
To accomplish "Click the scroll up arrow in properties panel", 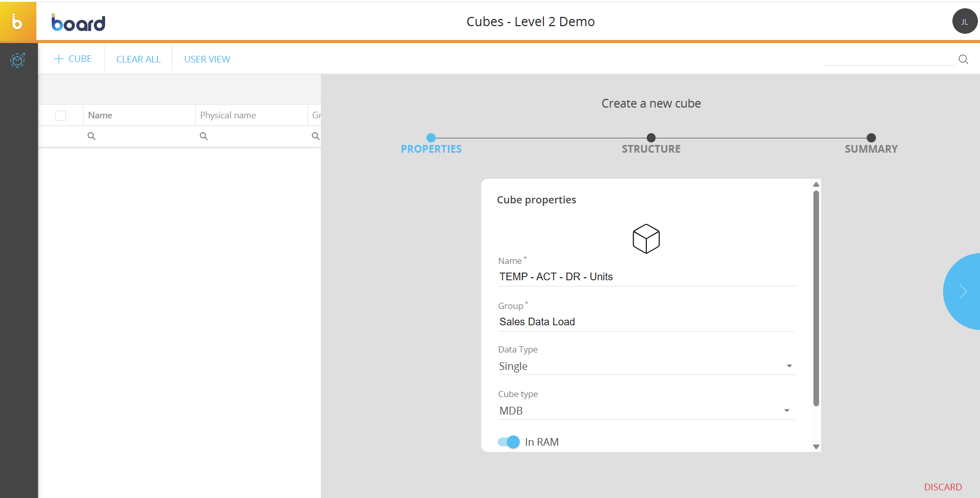I will pyautogui.click(x=816, y=184).
